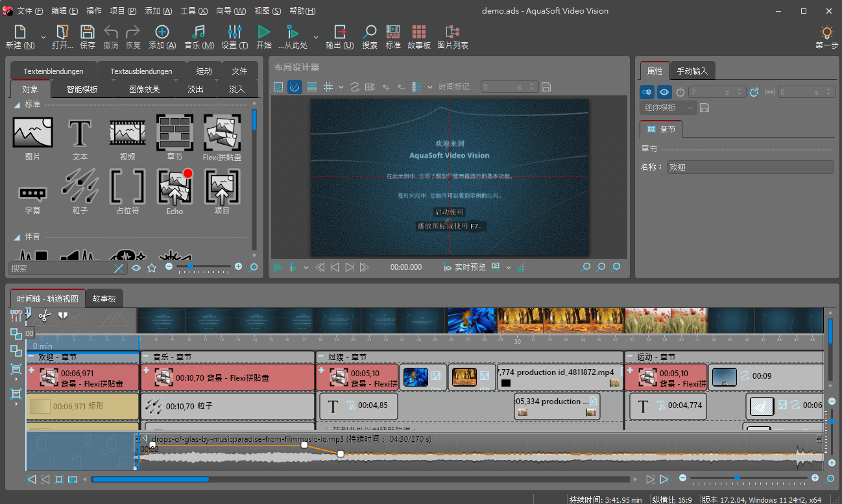Screen dimensions: 842x504
Task: Select the 文本 (Text) object in toolbox
Action: (x=80, y=138)
